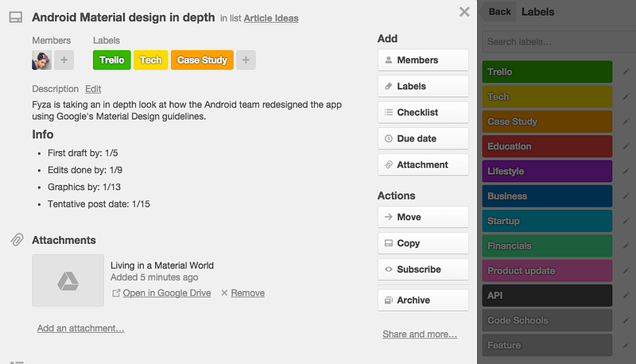
Task: Click Add an attachment link
Action: tap(81, 328)
